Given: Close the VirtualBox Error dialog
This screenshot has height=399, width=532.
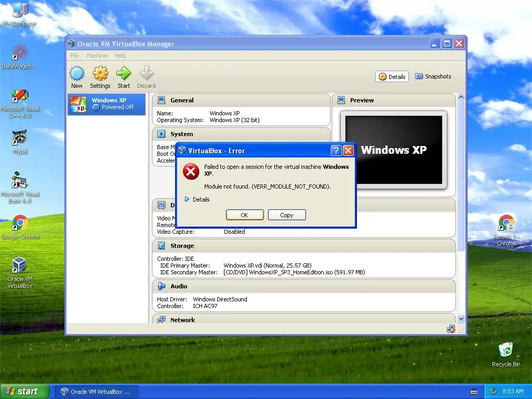Looking at the screenshot, I should click(348, 150).
